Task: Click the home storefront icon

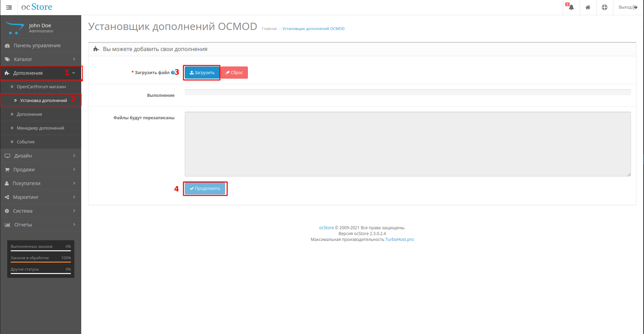Action: coord(588,7)
